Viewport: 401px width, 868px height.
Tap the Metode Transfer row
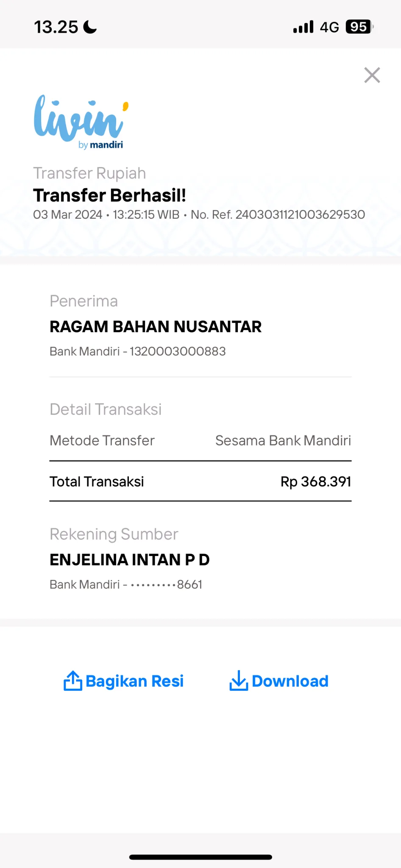200,440
